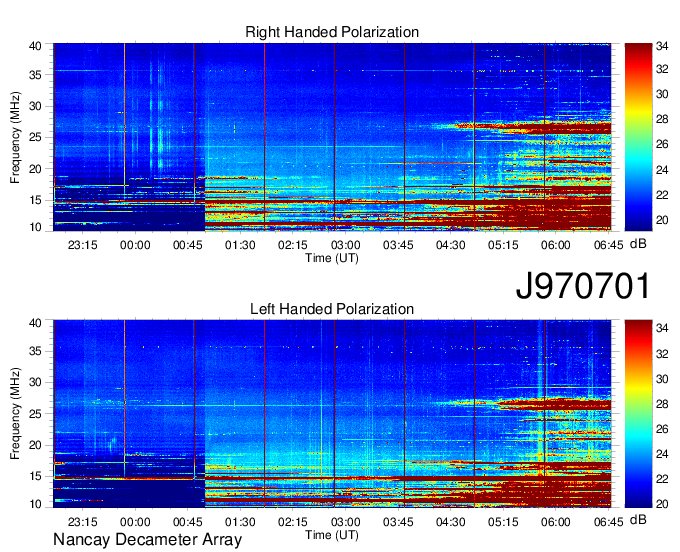The width and height of the screenshot is (680, 552).
Task: Click the 35 MHz tick on Right Handed plot
Action: pyautogui.click(x=35, y=75)
